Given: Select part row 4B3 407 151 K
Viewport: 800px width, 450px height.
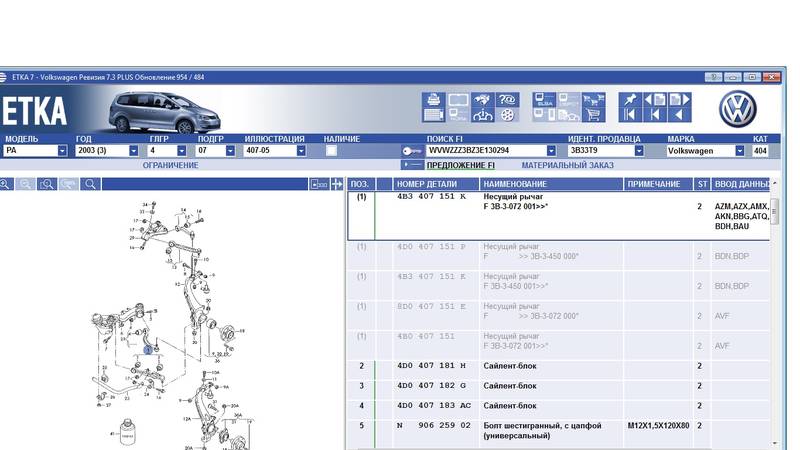Looking at the screenshot, I should (x=559, y=216).
